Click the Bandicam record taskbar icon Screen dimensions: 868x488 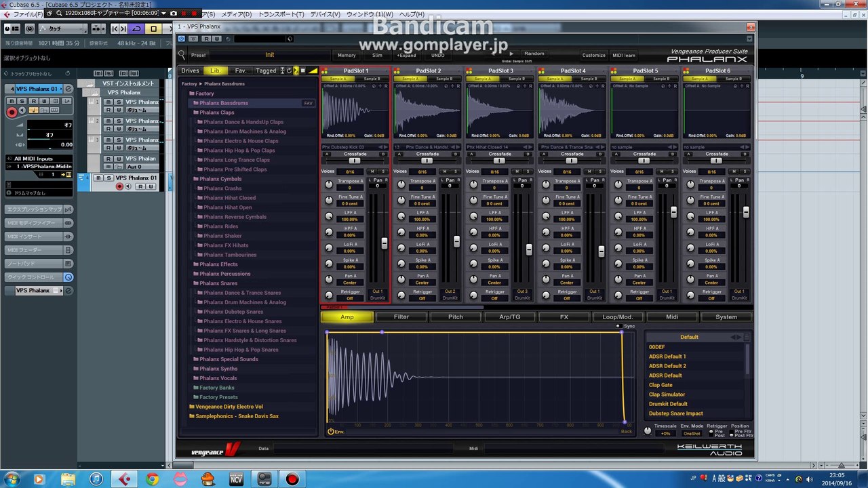click(292, 479)
